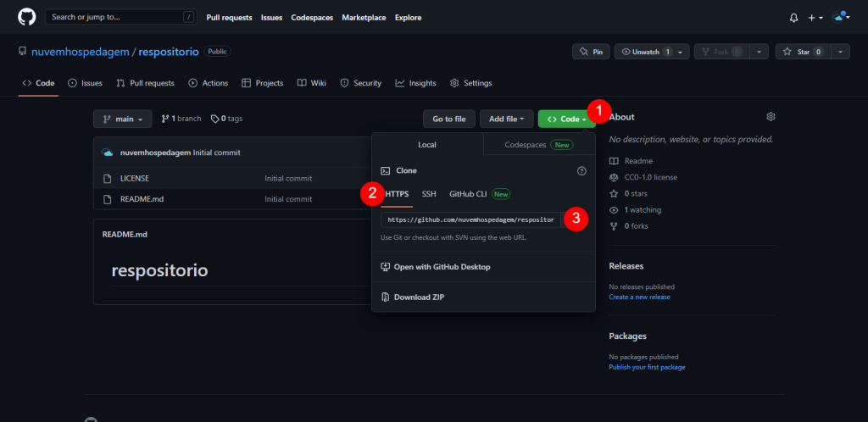The width and height of the screenshot is (868, 422).
Task: Open Marketplace in top navigation
Action: coord(364,18)
